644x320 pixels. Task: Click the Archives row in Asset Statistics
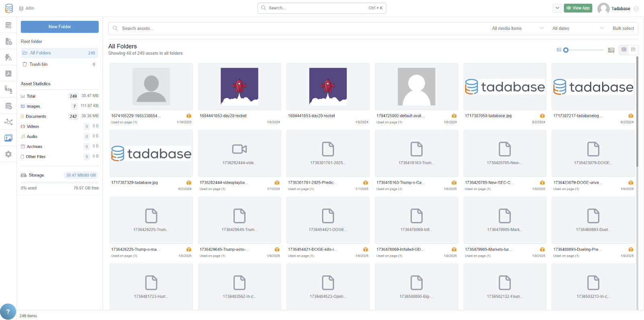tap(60, 147)
